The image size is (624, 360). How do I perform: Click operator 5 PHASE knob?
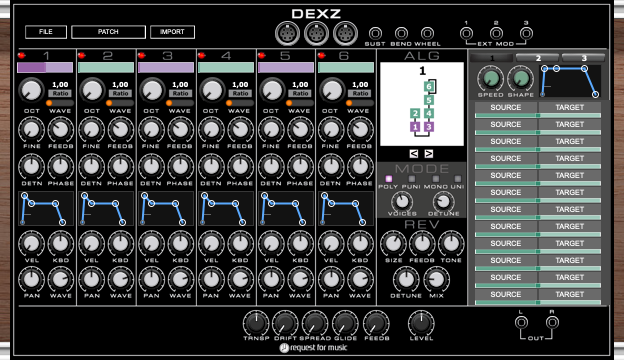tap(300, 167)
